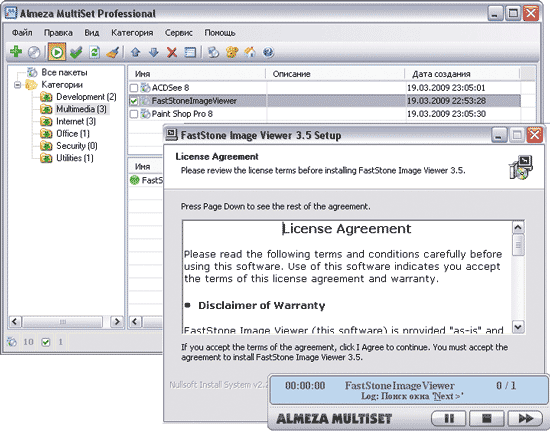The image size is (550, 431).
Task: Click the installer icon in License Agreement header
Action: point(521,167)
